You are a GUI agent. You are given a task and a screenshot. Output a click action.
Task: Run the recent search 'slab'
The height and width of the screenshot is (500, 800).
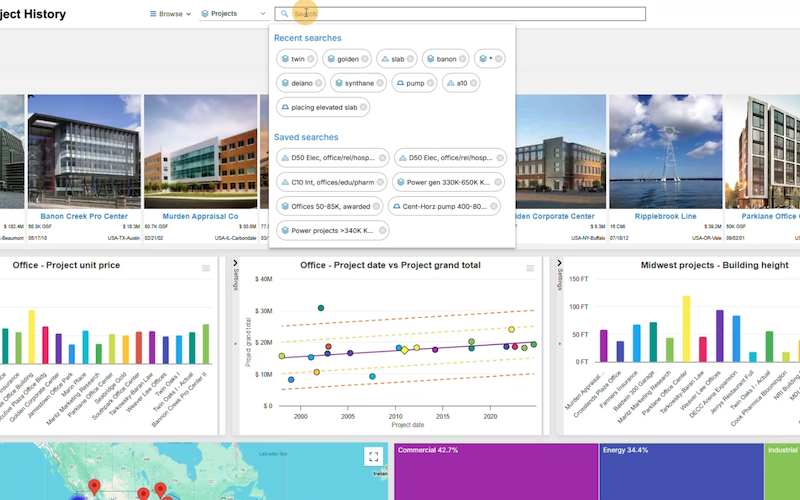coord(398,59)
